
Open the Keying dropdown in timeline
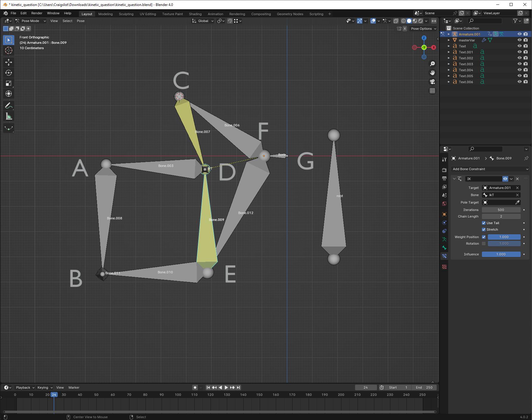pyautogui.click(x=45, y=388)
